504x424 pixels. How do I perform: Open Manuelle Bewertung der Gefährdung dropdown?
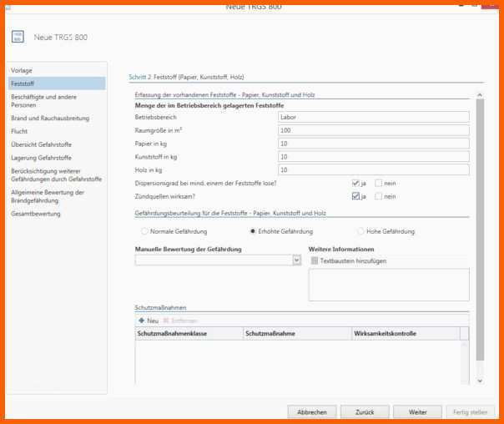point(296,260)
